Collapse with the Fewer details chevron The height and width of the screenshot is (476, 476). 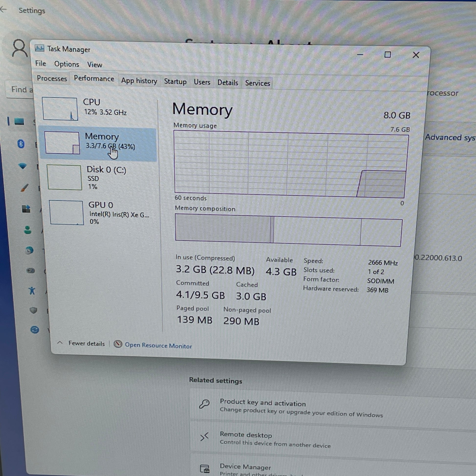click(60, 343)
